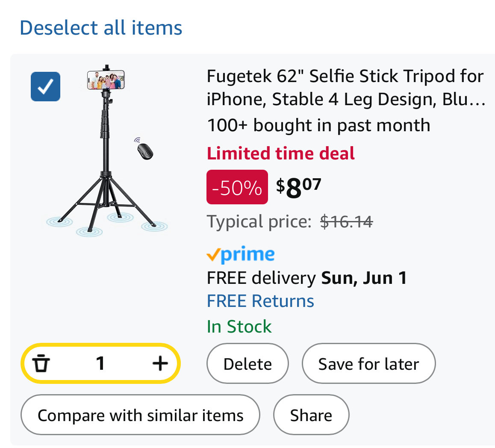Click the Limited time deal label
495x448 pixels.
tap(281, 153)
